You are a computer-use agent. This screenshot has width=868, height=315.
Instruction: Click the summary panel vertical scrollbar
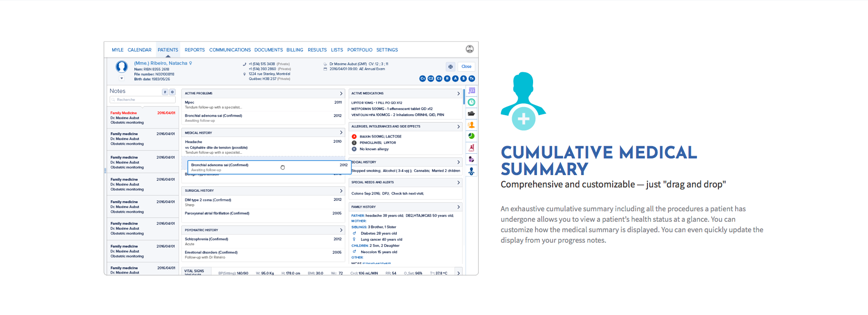464,97
